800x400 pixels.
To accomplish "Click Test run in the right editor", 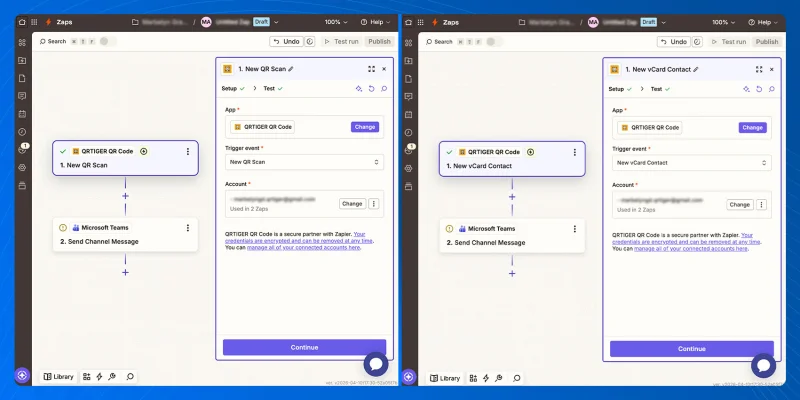I will pyautogui.click(x=729, y=42).
